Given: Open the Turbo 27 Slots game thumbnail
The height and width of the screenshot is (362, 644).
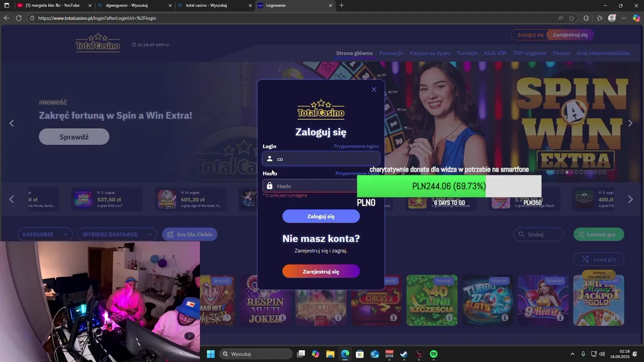Looking at the screenshot, I should 488,300.
